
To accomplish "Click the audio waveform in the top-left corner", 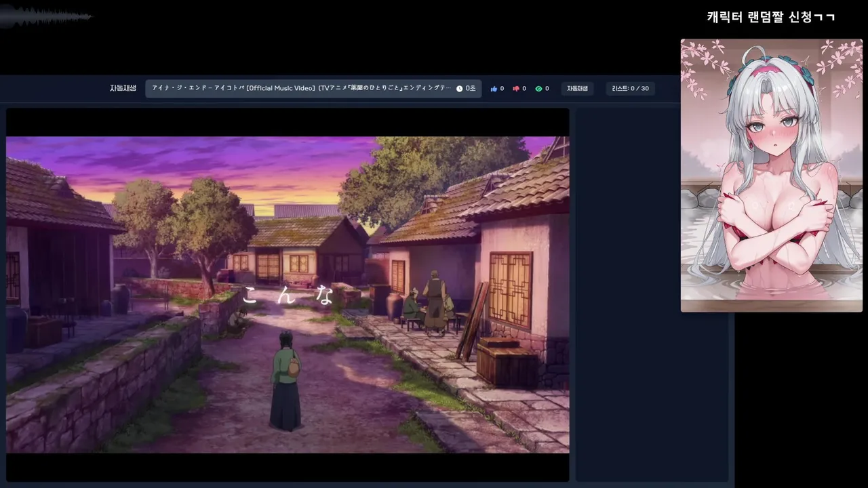I will (46, 16).
